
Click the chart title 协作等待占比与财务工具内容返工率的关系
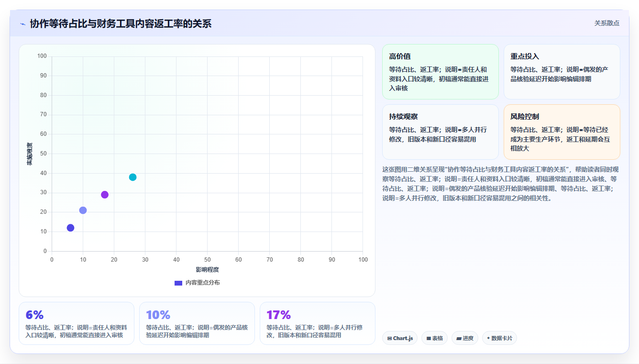(x=121, y=24)
